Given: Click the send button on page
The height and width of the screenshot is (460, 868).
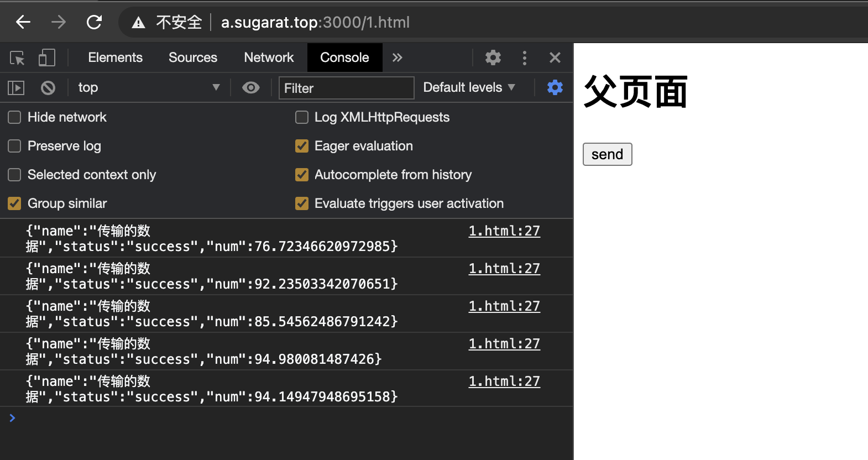Looking at the screenshot, I should pyautogui.click(x=607, y=154).
